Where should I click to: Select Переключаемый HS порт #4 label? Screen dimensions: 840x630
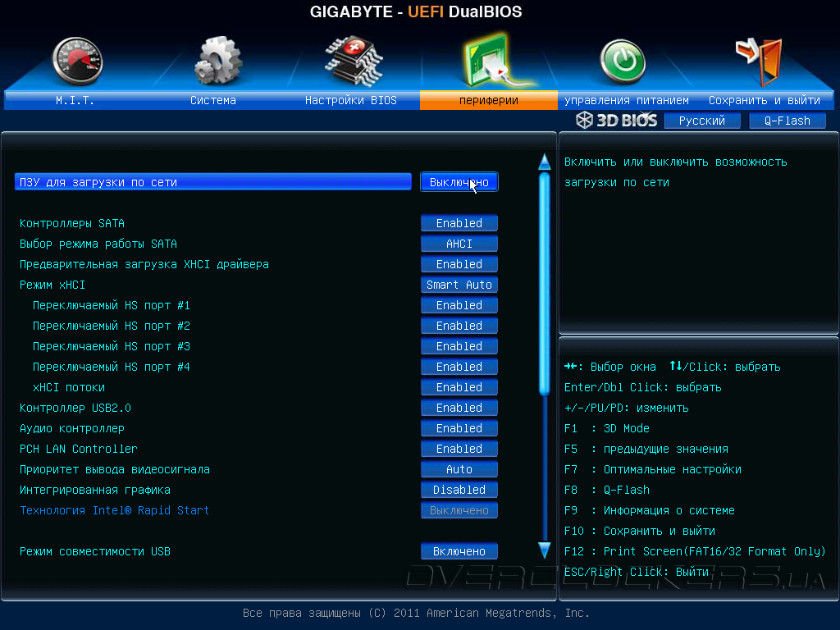click(112, 367)
